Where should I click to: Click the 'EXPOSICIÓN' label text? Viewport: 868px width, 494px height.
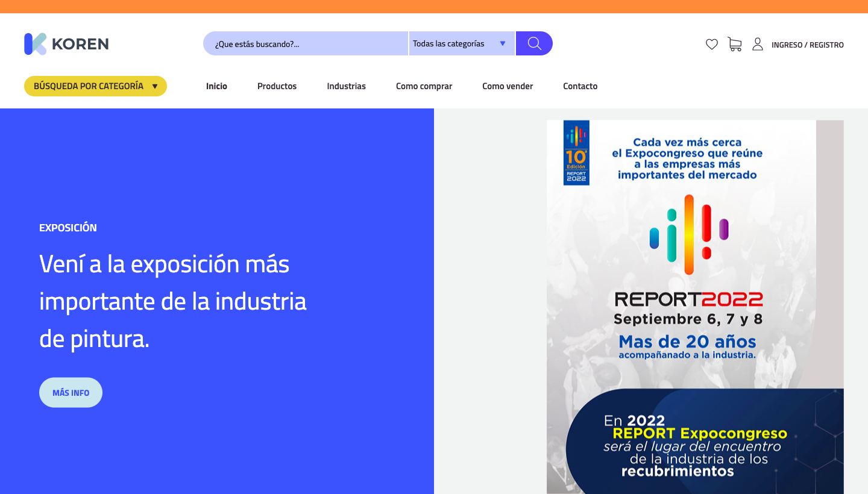click(68, 228)
